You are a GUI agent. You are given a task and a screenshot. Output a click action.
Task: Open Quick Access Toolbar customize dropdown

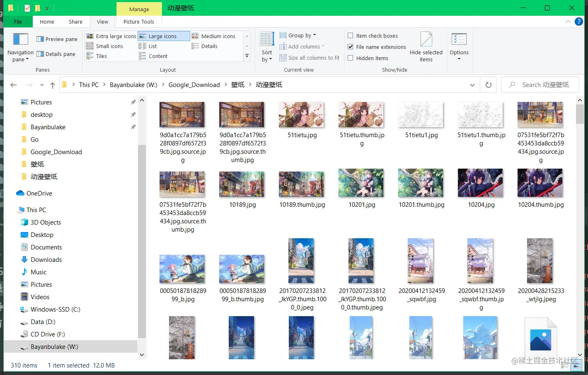click(x=47, y=8)
